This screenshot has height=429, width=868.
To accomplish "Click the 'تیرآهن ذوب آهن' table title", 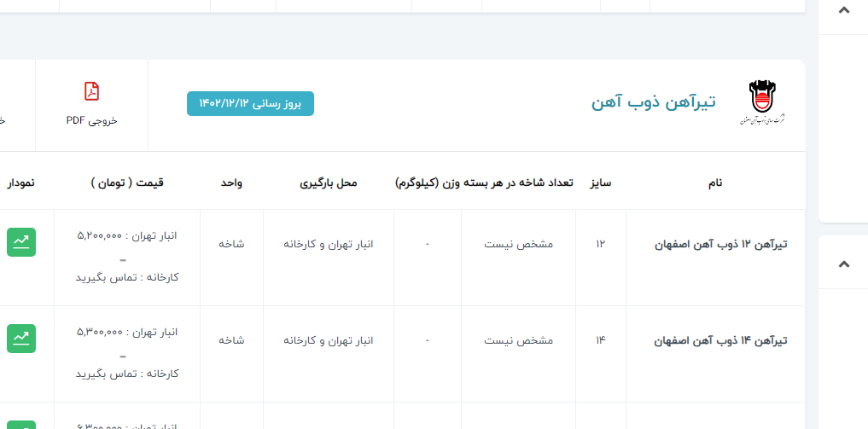I will pos(653,102).
